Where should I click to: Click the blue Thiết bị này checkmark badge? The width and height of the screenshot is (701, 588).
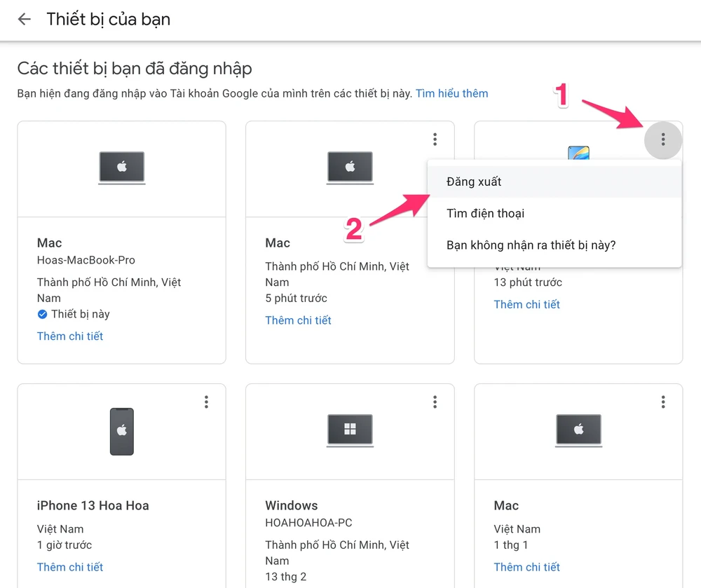(x=43, y=314)
